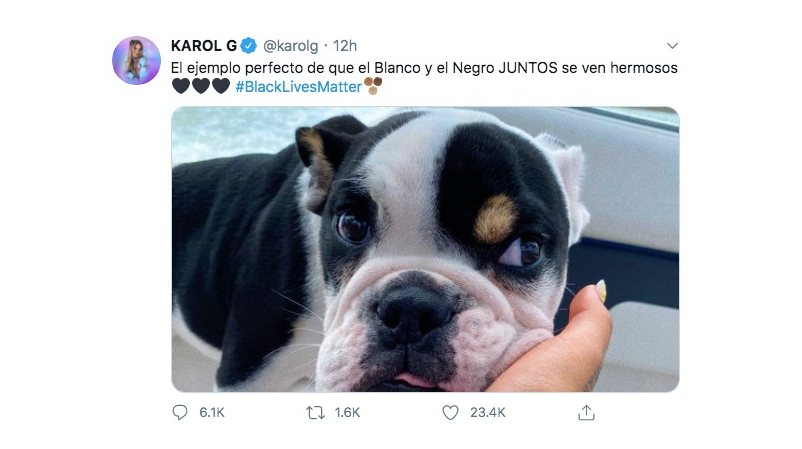Viewport: 802px width, 449px height.
Task: Click the reply speech bubble icon
Action: coord(180,412)
